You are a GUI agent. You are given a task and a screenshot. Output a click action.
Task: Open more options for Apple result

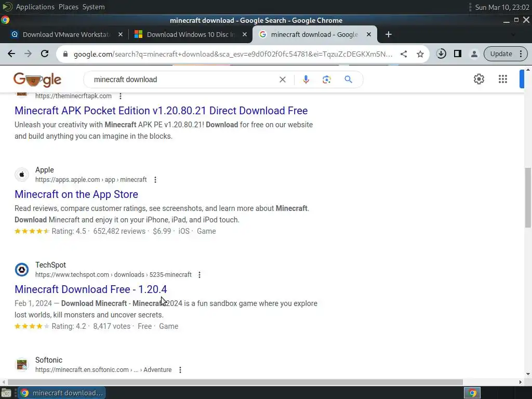[155, 179]
